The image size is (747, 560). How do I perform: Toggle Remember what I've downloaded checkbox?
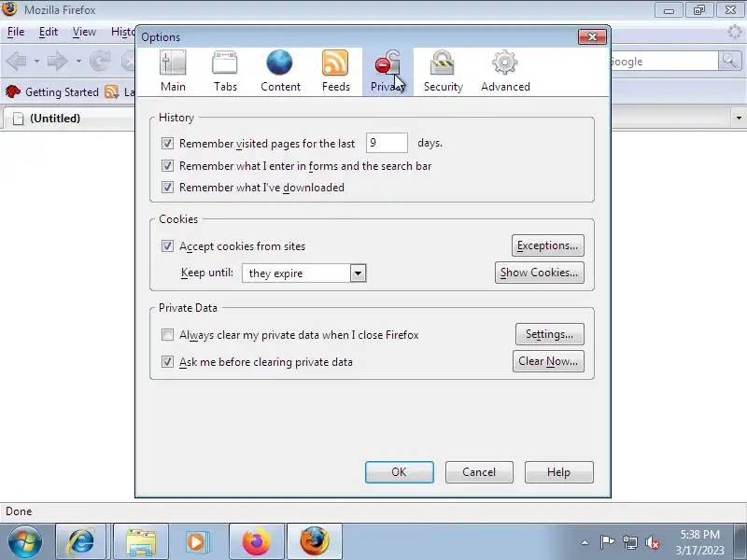coord(167,188)
